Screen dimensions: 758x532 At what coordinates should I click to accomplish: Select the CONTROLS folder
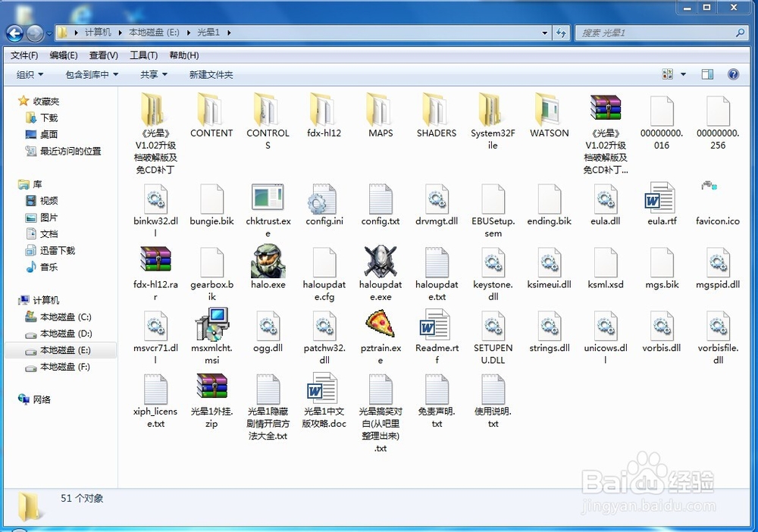(268, 108)
